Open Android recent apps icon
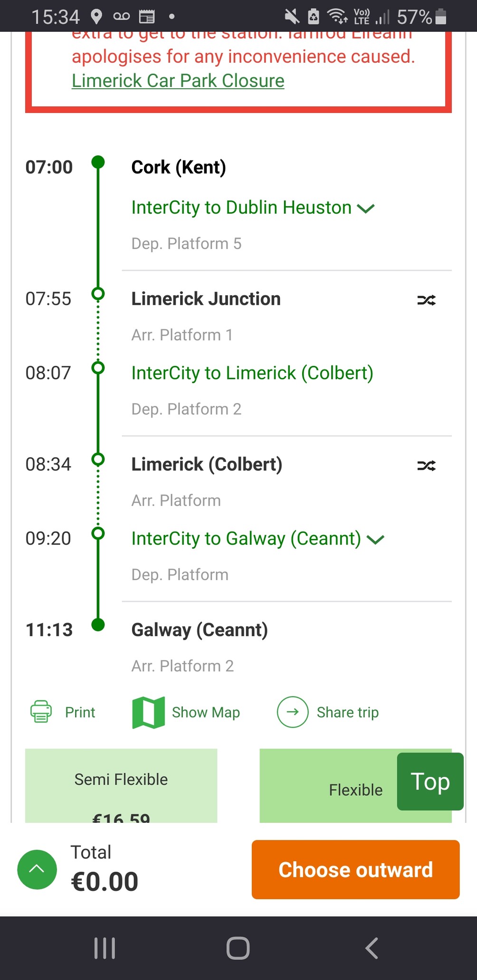 (105, 948)
